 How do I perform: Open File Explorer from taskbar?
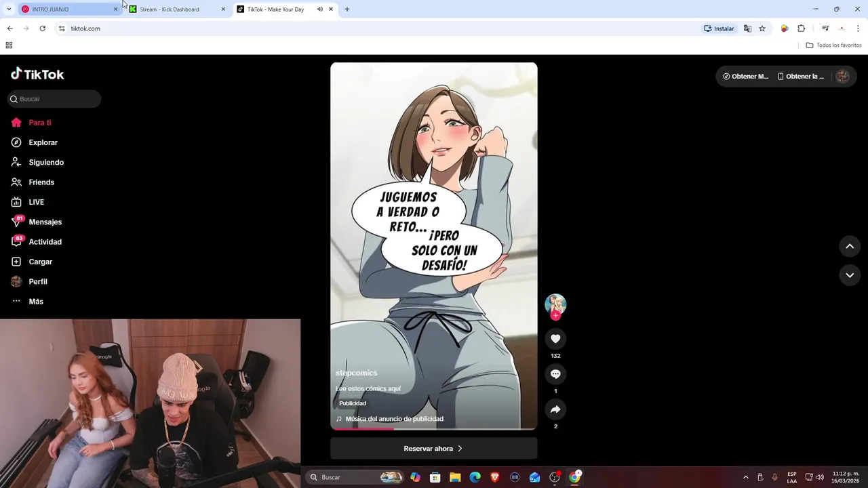tap(455, 477)
